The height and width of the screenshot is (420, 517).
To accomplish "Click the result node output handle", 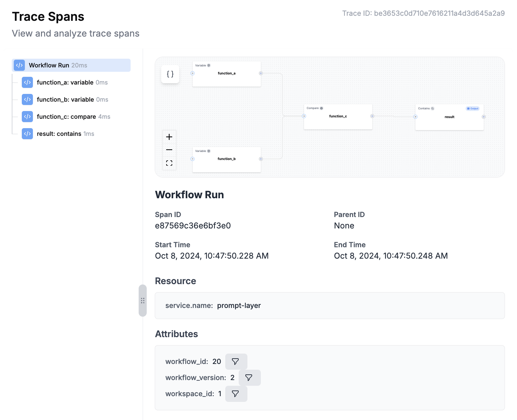I will (x=484, y=117).
